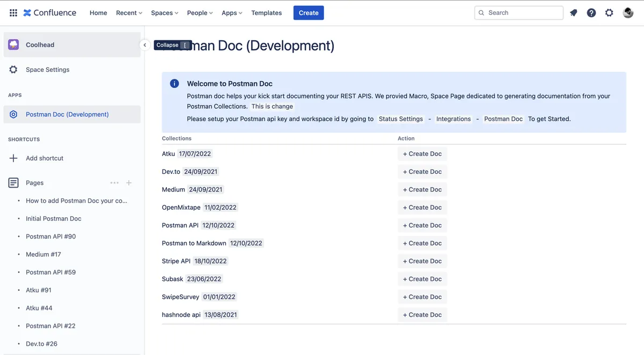Open the Pages more options ellipsis
Image resolution: width=644 pixels, height=355 pixels.
point(114,183)
